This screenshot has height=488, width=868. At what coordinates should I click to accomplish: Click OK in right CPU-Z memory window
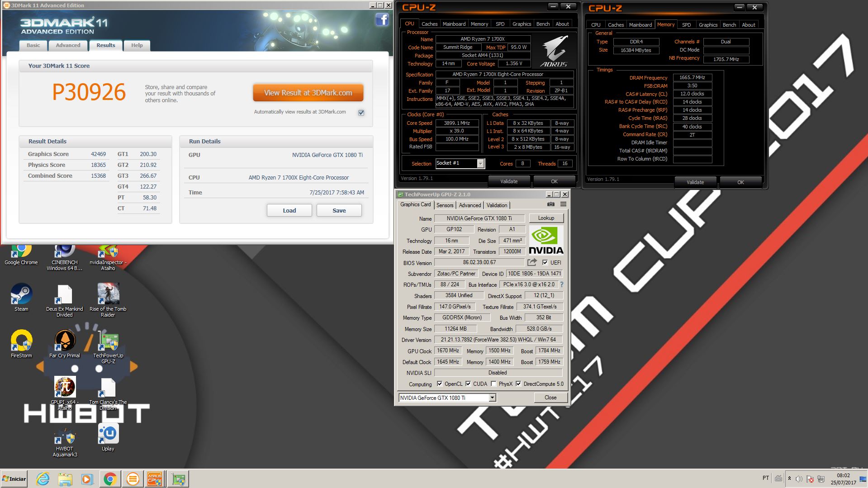(x=740, y=182)
